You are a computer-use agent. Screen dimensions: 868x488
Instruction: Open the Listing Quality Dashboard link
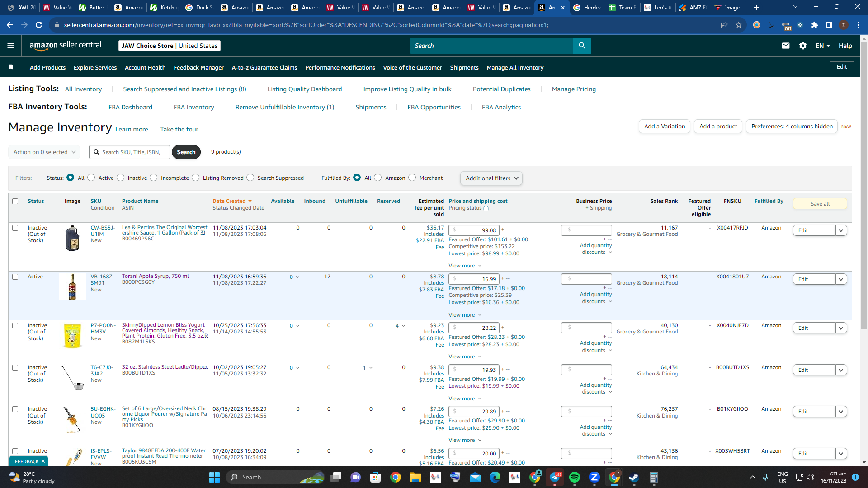(305, 89)
